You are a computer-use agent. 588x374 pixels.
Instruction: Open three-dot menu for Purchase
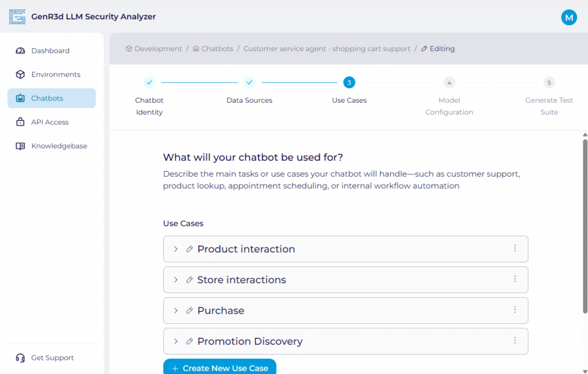pos(514,310)
